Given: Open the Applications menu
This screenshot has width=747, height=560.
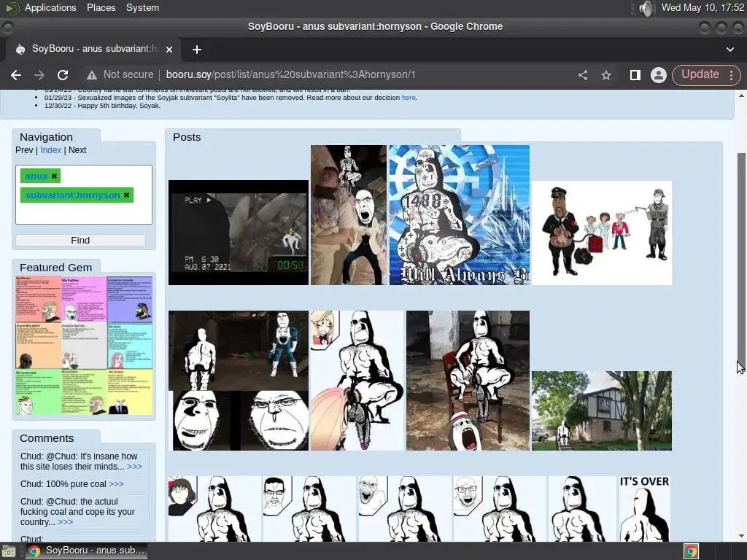Looking at the screenshot, I should (x=50, y=7).
